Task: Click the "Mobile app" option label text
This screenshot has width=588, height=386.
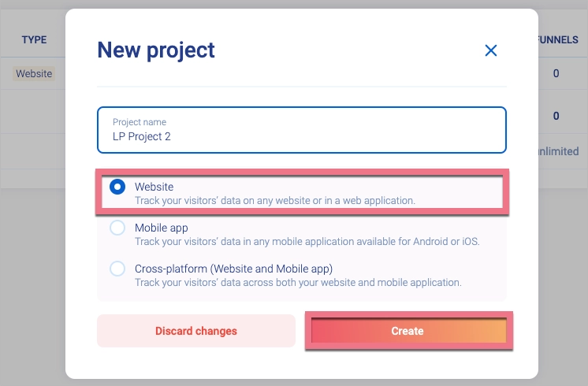Action: click(x=161, y=228)
